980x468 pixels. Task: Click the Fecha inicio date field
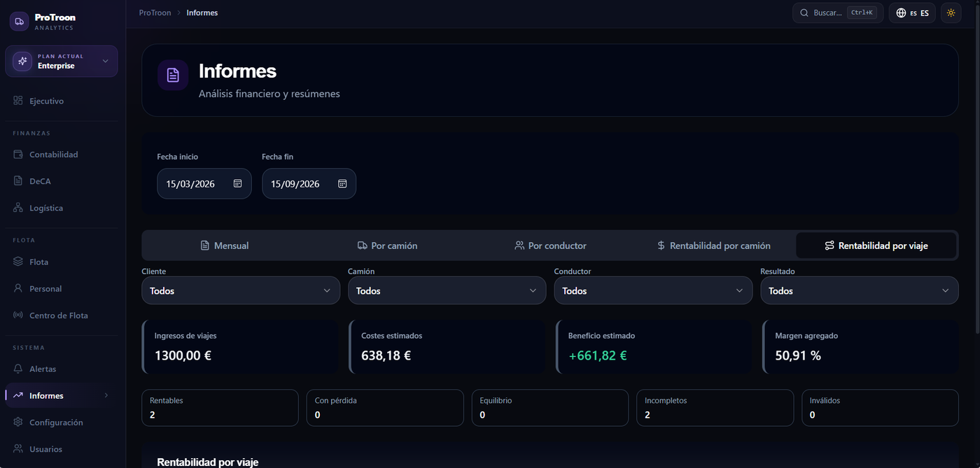coord(204,183)
